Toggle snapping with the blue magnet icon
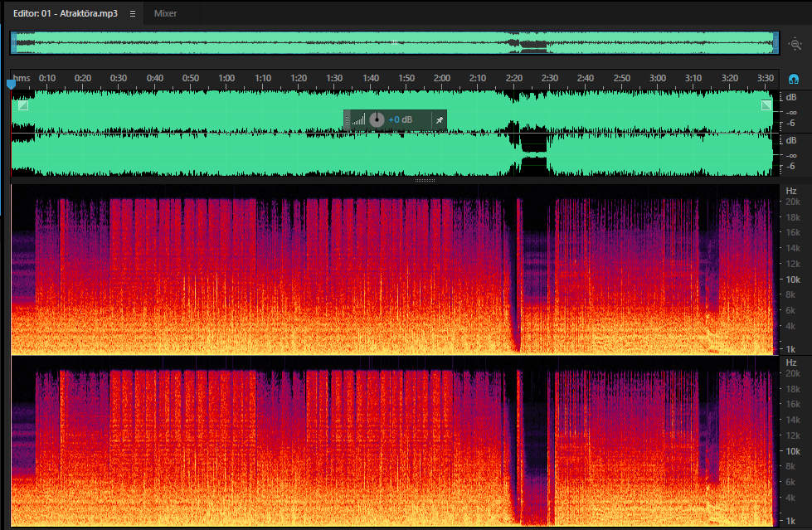The image size is (812, 530). pyautogui.click(x=794, y=79)
